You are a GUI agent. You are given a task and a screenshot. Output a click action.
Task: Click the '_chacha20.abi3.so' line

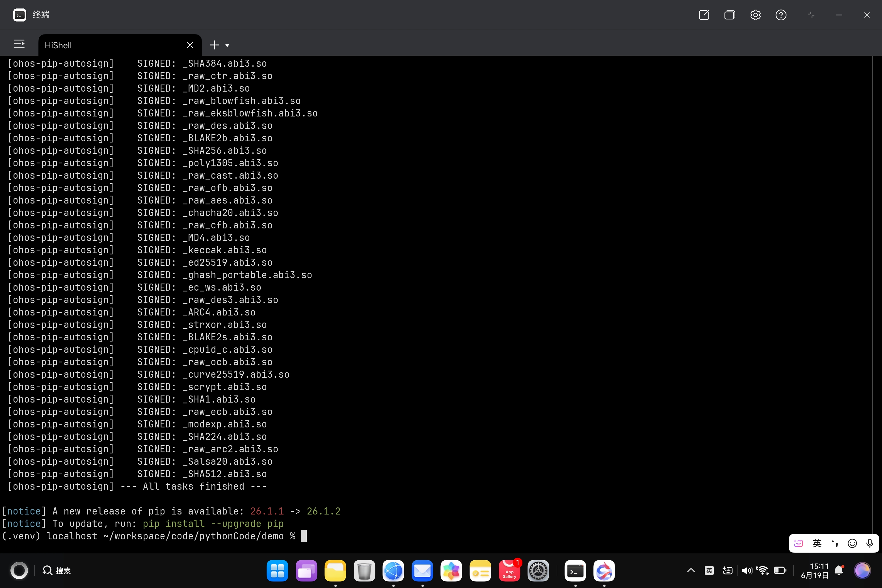click(x=230, y=213)
